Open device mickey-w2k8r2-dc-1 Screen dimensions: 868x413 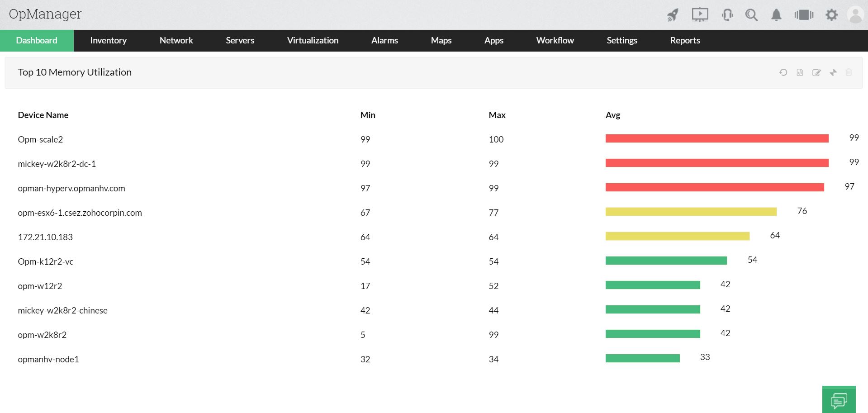pyautogui.click(x=57, y=164)
